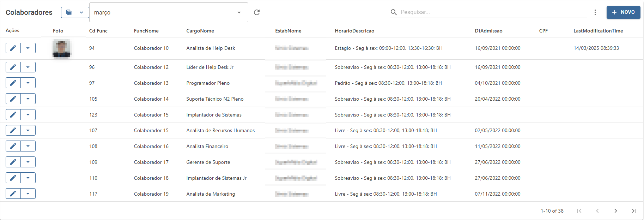Go to the next page of results

[616, 211]
